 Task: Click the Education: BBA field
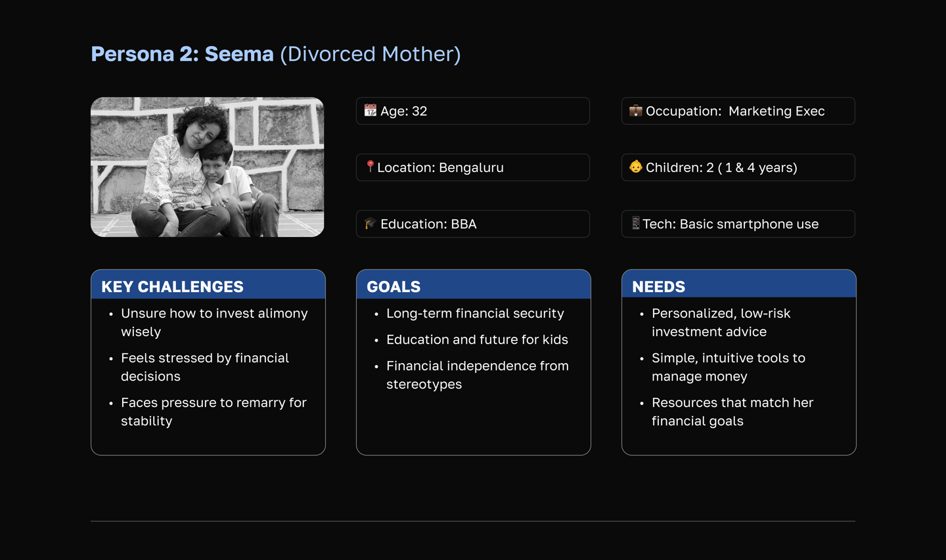pyautogui.click(x=473, y=224)
